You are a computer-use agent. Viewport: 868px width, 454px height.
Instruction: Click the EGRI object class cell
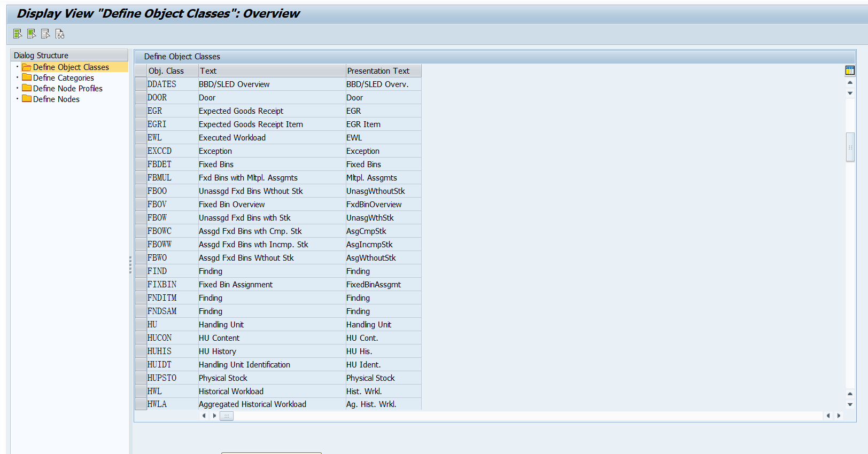(172, 124)
